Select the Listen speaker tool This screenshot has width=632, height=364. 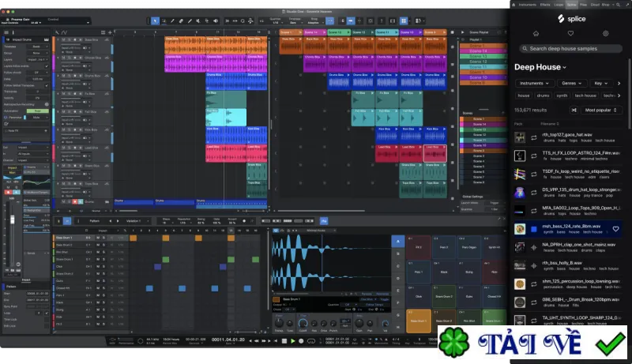tap(216, 21)
